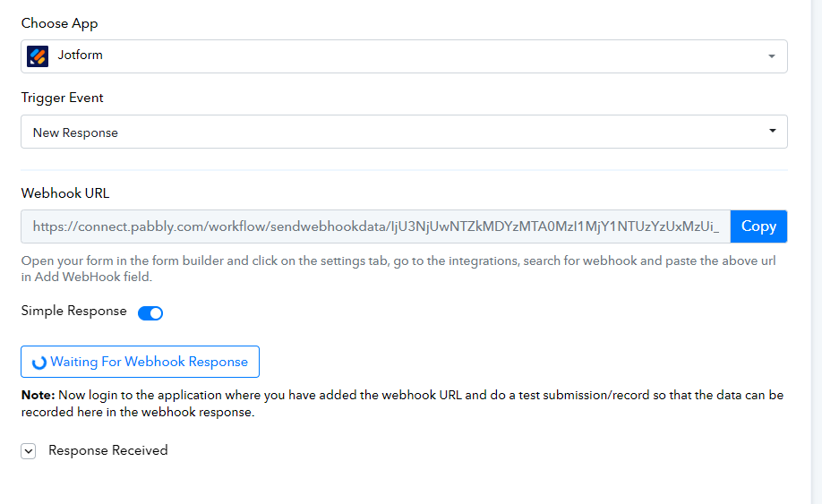Click the Add WebHook field instruction text
822x504 pixels.
pos(398,269)
